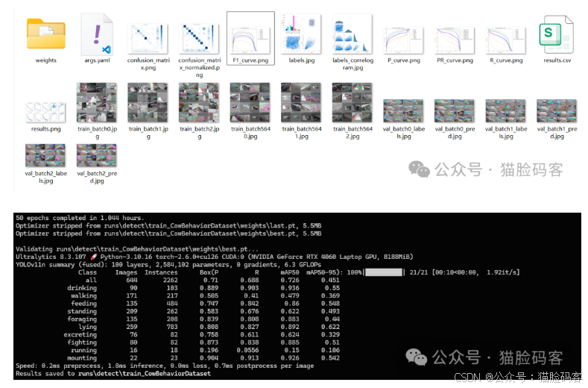Open labels_correlogram.jpg file
The width and height of the screenshot is (588, 388).
353,34
